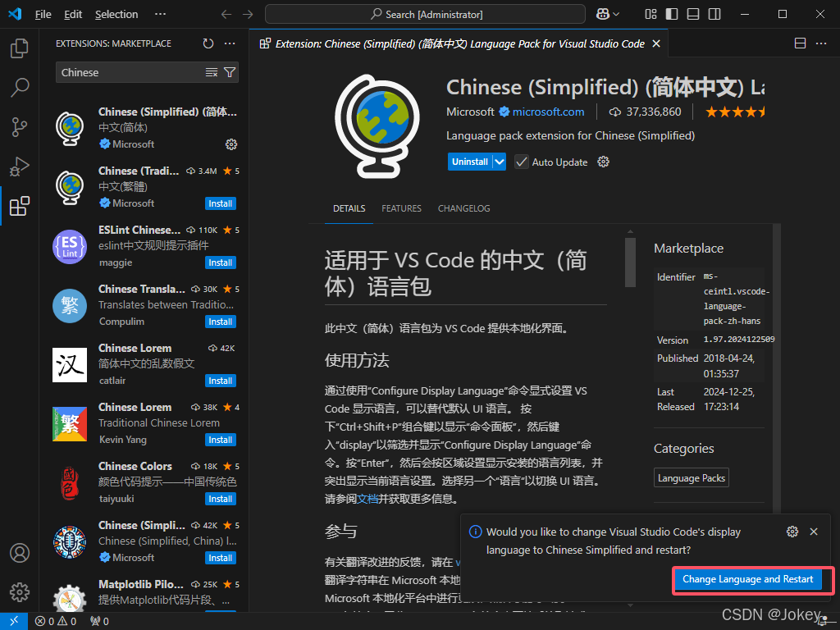Viewport: 840px width, 630px height.
Task: Switch to the DETAILS tab
Action: tap(349, 208)
